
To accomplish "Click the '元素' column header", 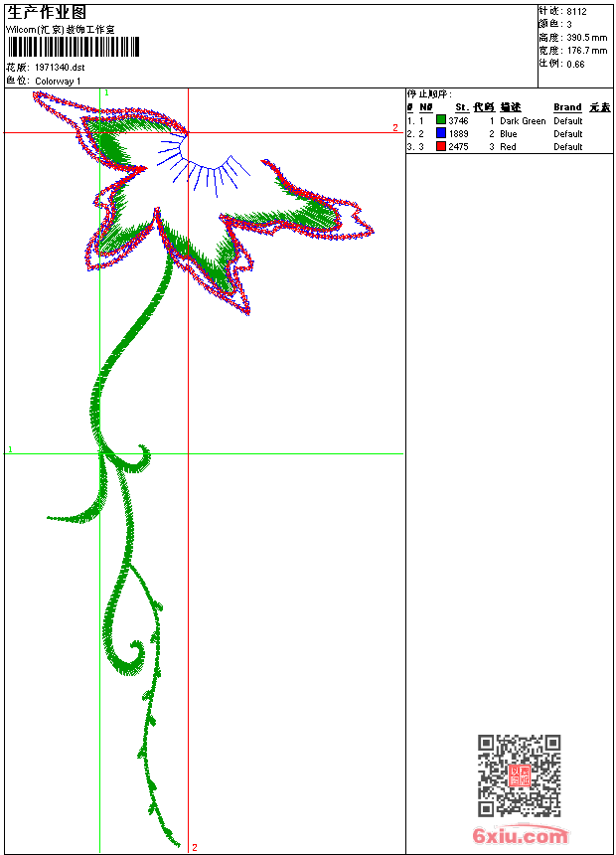I will pos(600,107).
